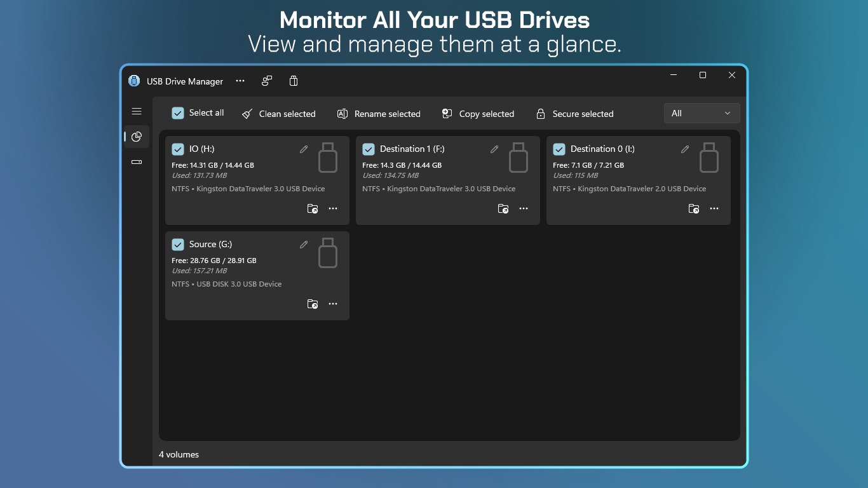
Task: Uncheck the Destination 1 (F:) checkbox
Action: pos(369,149)
